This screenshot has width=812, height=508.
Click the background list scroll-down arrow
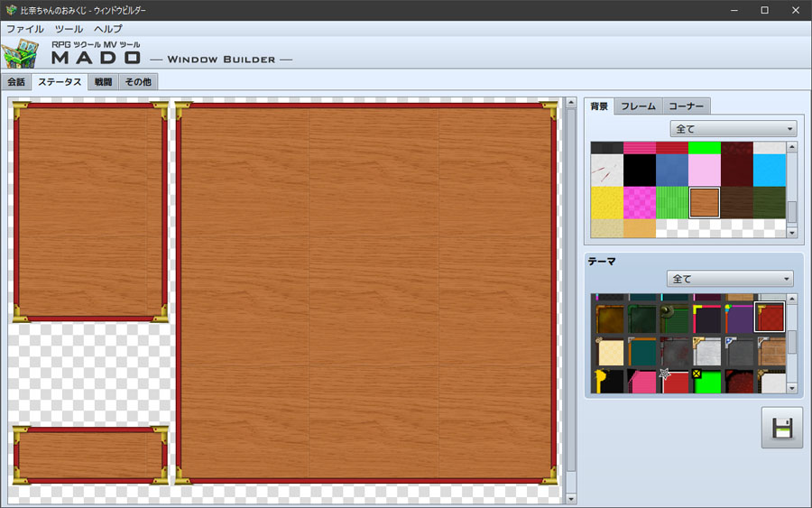pyautogui.click(x=792, y=233)
